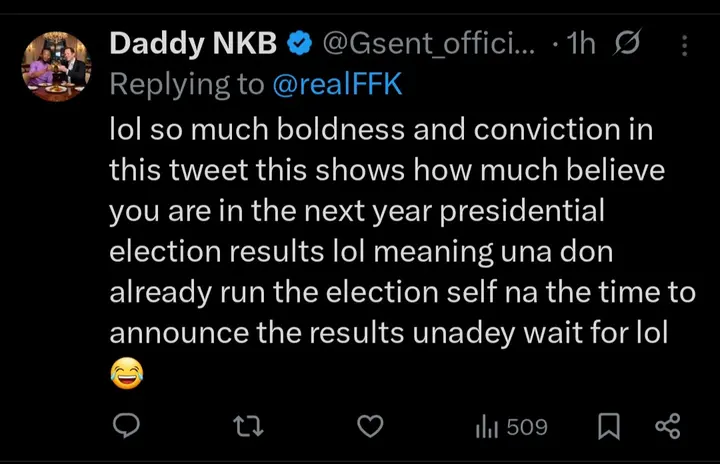Click the 509 views count

(x=527, y=427)
